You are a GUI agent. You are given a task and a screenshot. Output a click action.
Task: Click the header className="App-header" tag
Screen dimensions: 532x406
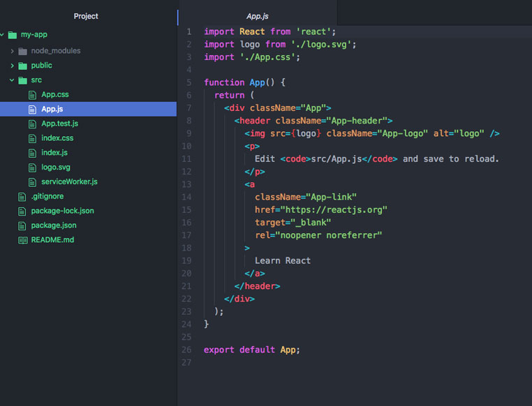point(313,121)
